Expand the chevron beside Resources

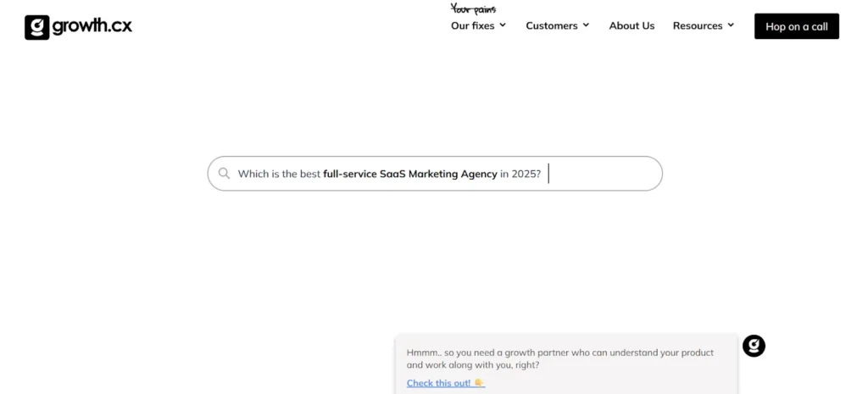[x=731, y=25]
